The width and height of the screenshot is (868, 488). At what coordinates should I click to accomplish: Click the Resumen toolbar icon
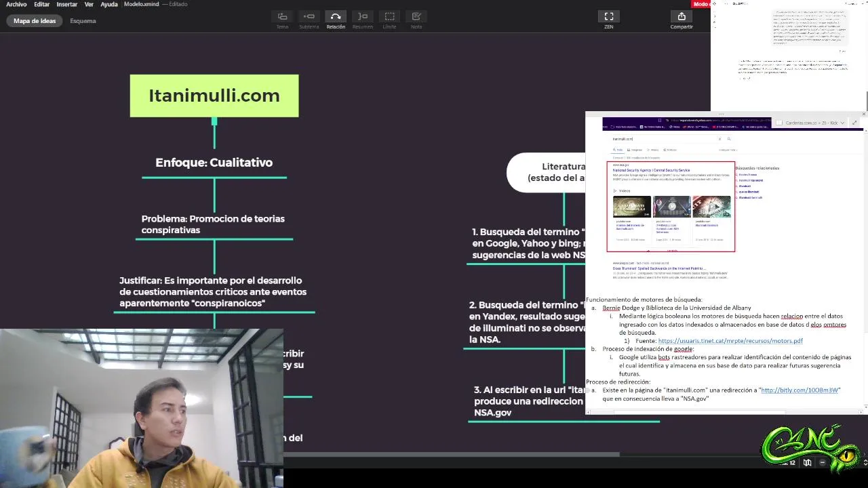(363, 16)
